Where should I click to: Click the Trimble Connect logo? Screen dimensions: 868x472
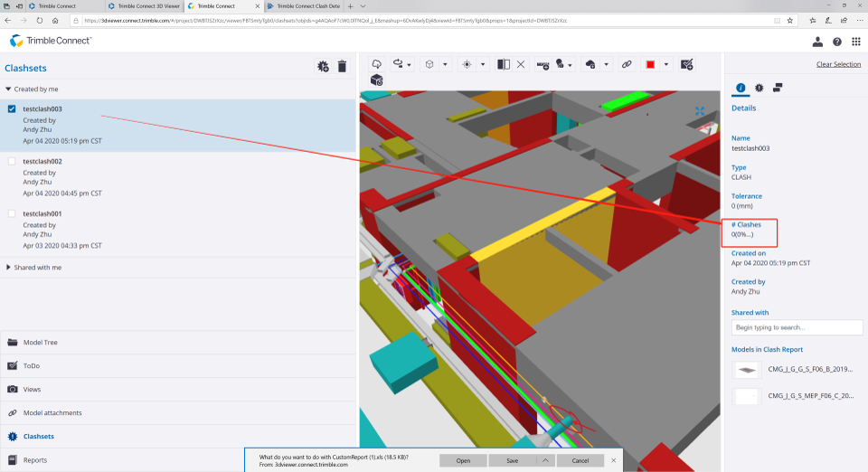point(51,41)
